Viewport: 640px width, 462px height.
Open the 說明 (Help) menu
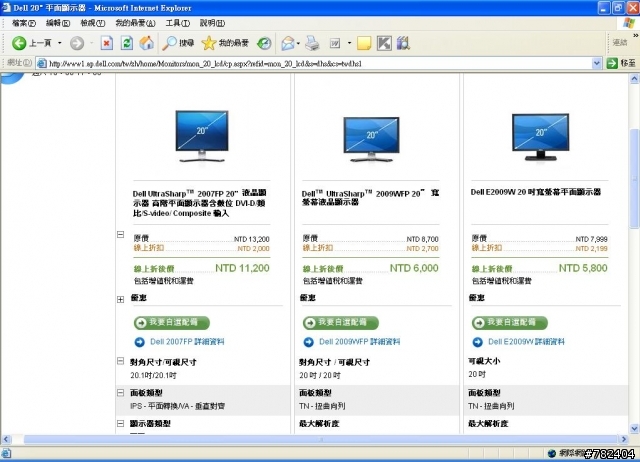click(212, 23)
